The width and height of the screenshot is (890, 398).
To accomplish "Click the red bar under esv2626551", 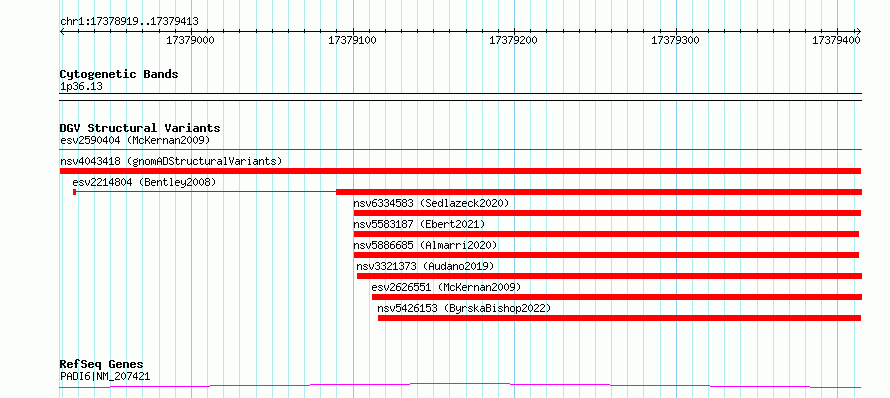I will click(617, 297).
